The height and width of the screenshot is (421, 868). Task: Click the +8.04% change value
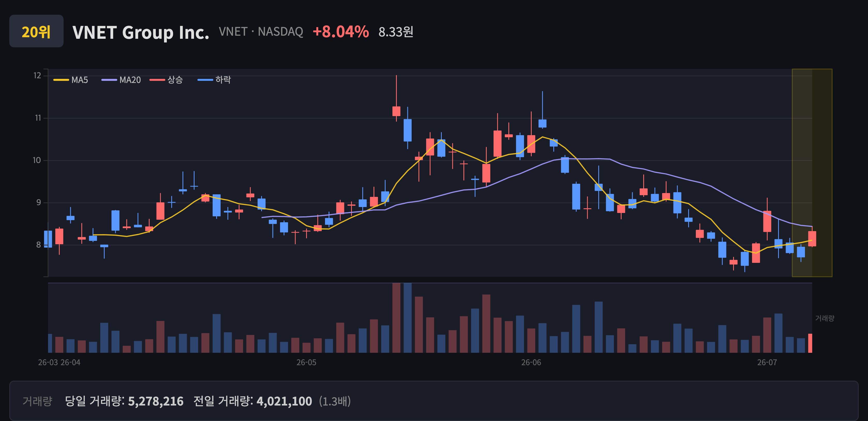tap(341, 32)
